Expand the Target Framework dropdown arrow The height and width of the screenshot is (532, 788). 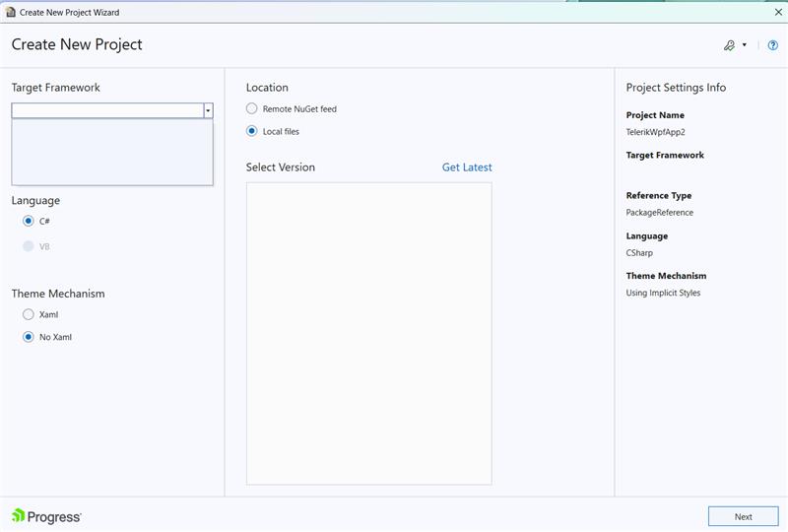click(208, 111)
